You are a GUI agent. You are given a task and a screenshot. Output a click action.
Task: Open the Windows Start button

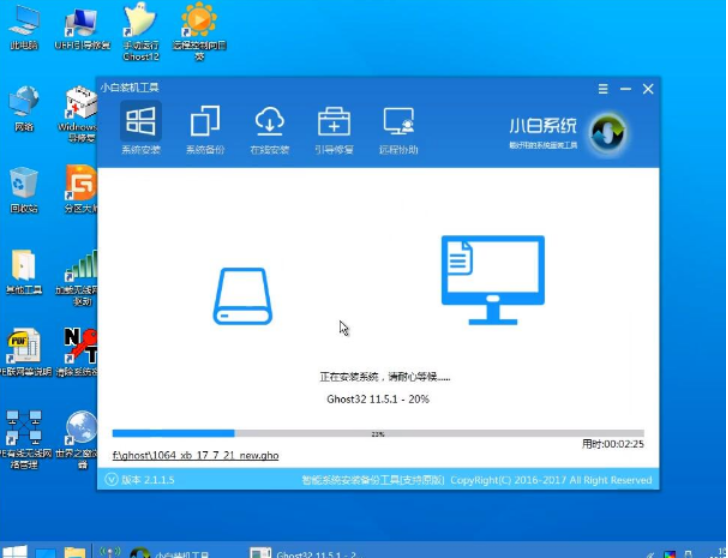point(14,552)
